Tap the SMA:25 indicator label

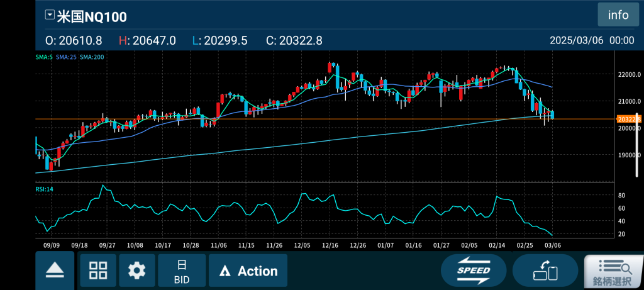65,57
